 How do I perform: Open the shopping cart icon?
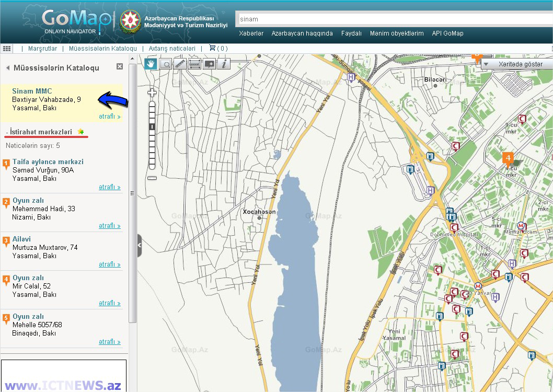point(212,48)
